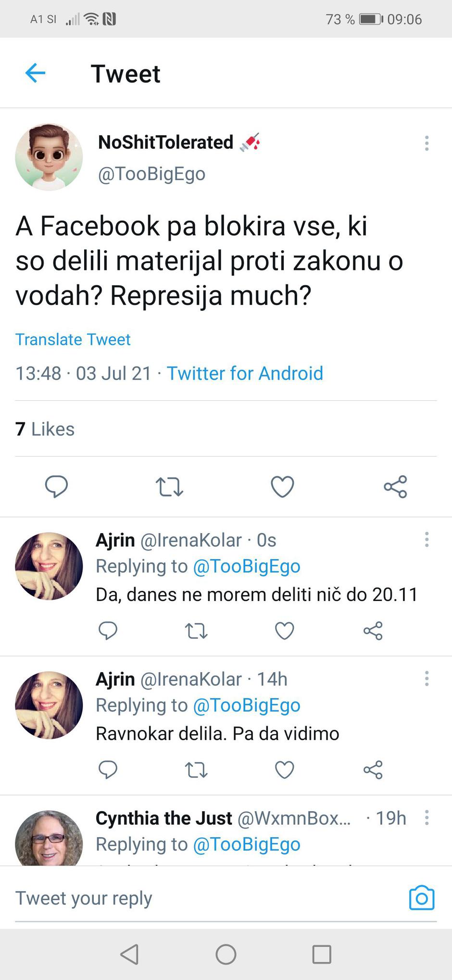Go back with the arrow
Screen dimensions: 452x980
35,73
